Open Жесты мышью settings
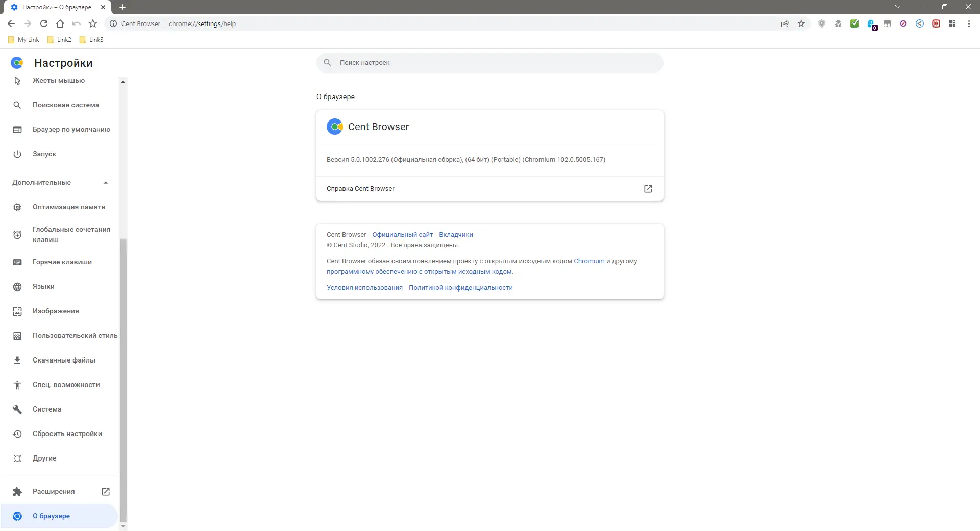The width and height of the screenshot is (980, 531). (59, 81)
